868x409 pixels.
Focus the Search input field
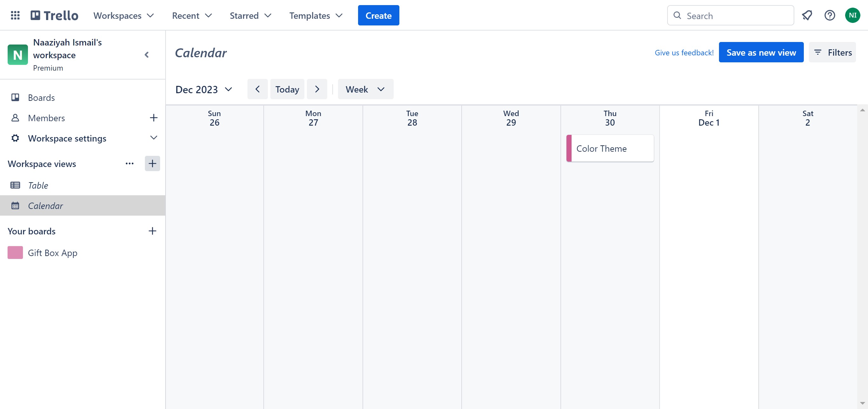[730, 16]
